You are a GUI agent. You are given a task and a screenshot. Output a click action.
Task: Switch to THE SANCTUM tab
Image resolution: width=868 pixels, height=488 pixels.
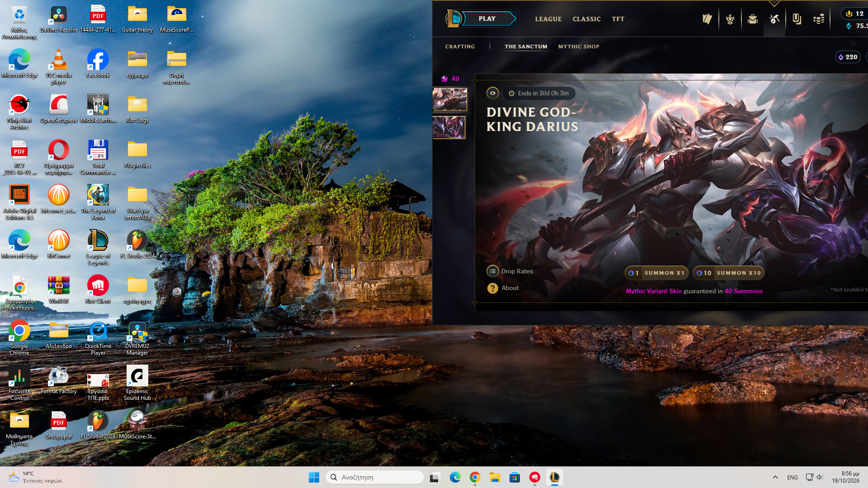526,47
